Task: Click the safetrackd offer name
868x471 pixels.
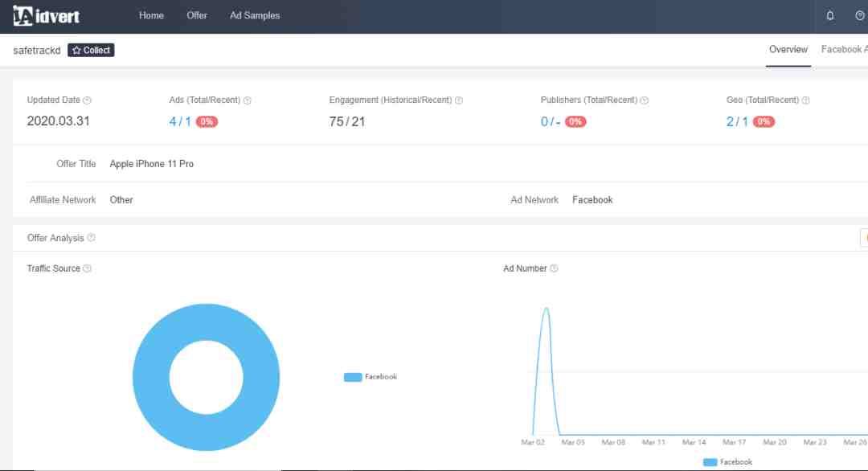Action: click(x=36, y=51)
